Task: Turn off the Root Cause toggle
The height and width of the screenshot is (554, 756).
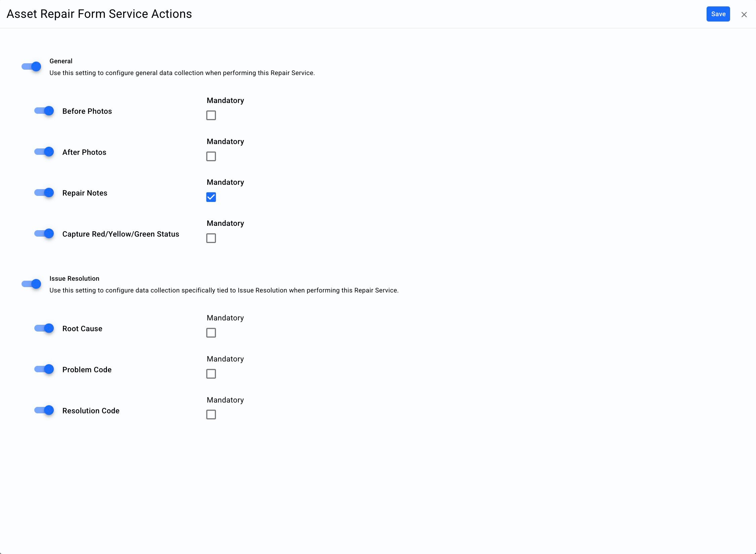Action: 44,328
